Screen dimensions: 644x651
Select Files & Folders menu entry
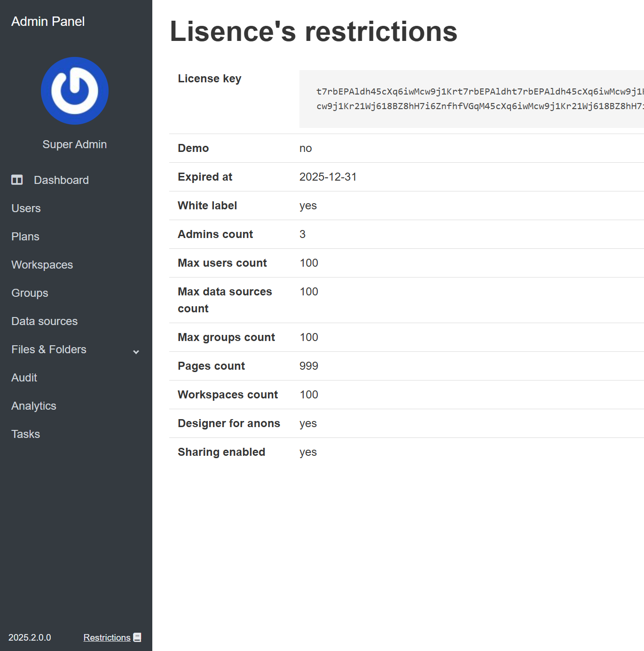pyautogui.click(x=49, y=349)
